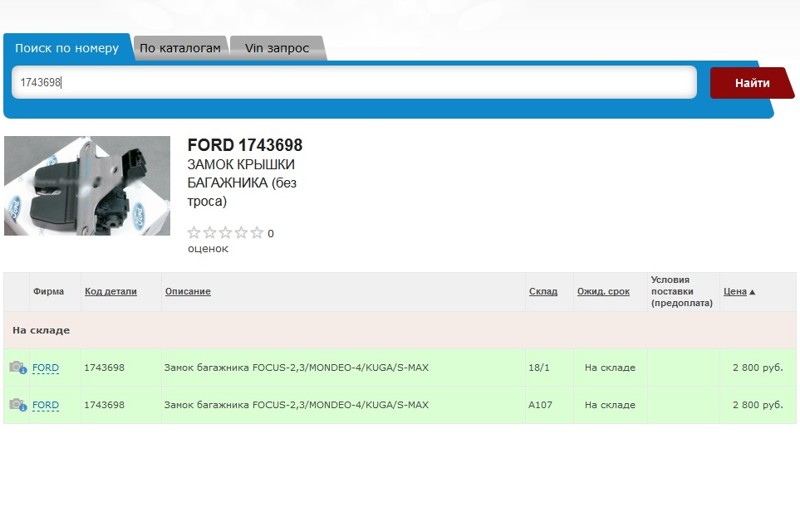Open FORD link in the 18/1 row
Viewport: 800px width, 521px height.
[x=45, y=367]
